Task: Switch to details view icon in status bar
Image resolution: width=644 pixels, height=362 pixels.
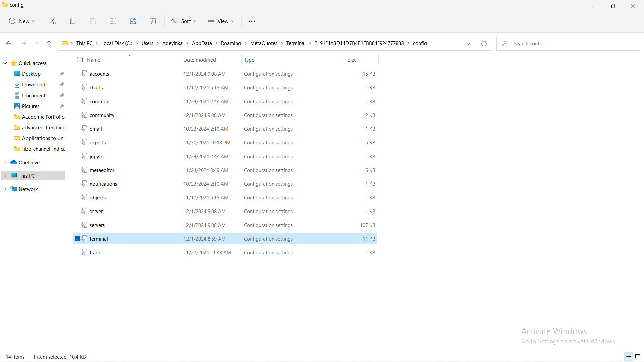Action: click(628, 357)
